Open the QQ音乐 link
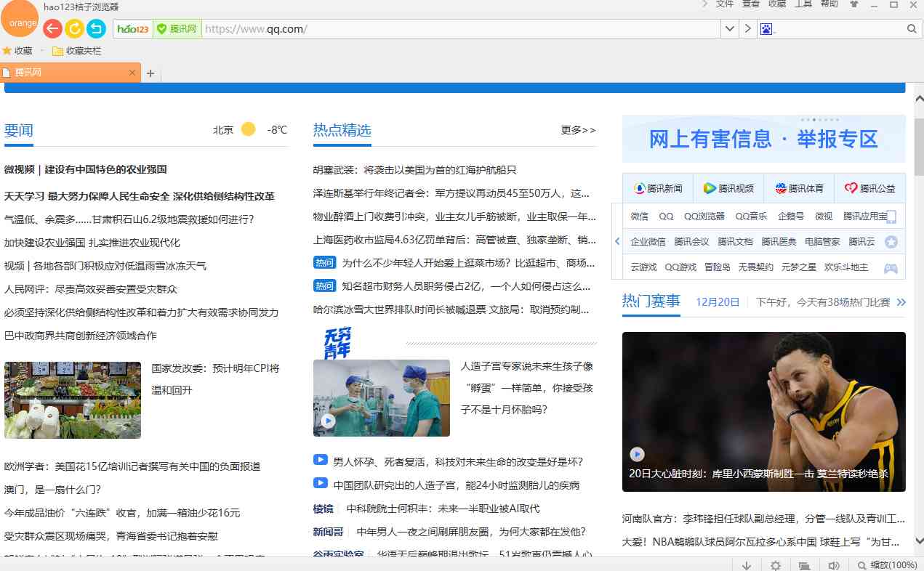This screenshot has width=924, height=571. pos(751,216)
